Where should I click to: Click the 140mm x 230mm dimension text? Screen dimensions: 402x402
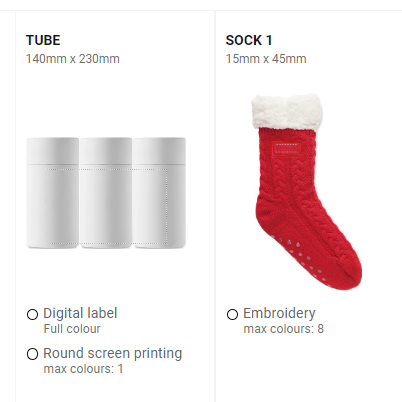pyautogui.click(x=73, y=59)
